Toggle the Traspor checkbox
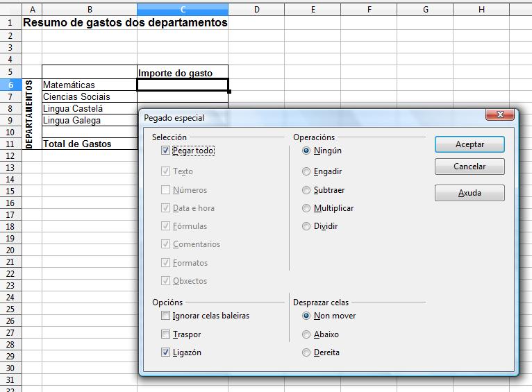Viewport: 532px width, 392px height. click(x=165, y=334)
